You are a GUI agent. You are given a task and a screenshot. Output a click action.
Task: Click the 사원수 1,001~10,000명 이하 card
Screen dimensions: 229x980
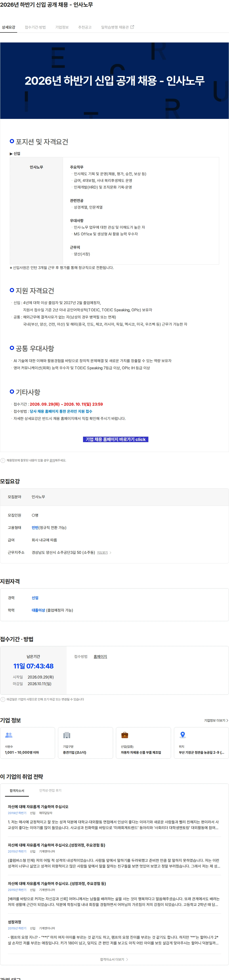27,743
